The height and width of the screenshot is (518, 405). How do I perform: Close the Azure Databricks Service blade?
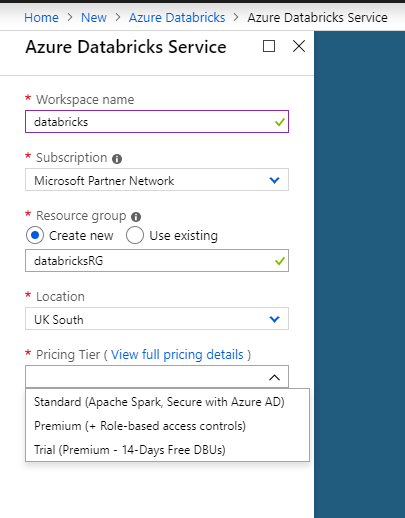click(299, 46)
